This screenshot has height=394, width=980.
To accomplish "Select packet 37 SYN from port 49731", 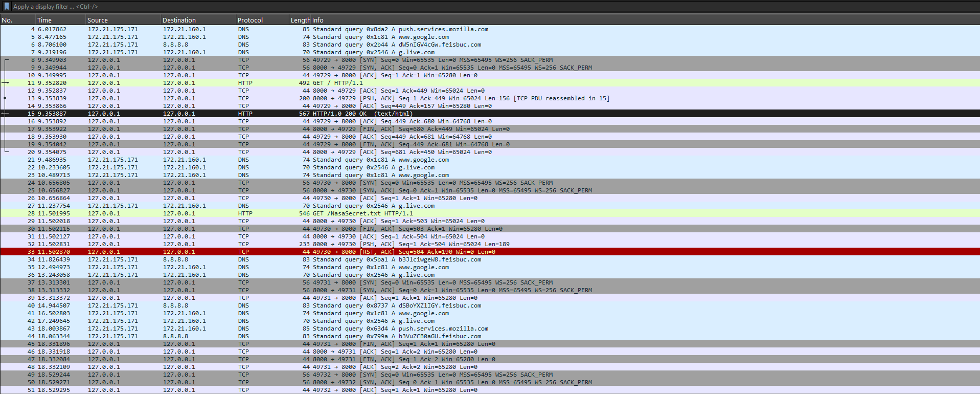I will pos(490,282).
